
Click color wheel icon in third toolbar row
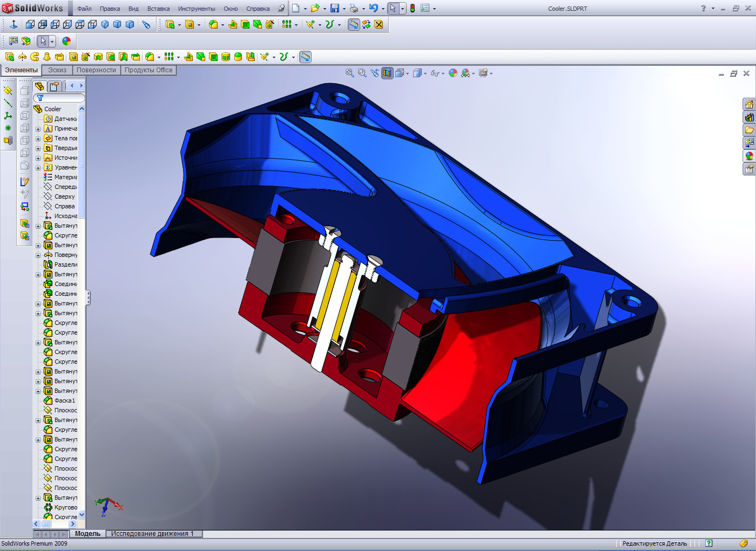[x=66, y=41]
